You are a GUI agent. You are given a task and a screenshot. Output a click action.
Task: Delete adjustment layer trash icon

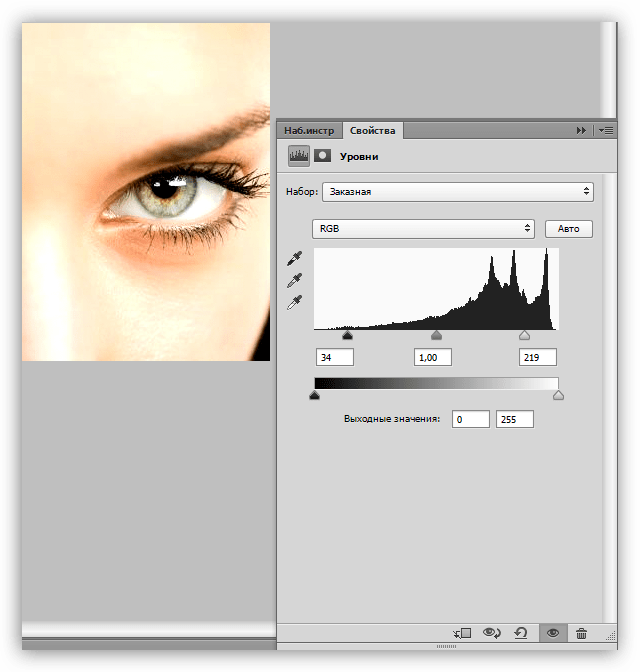pyautogui.click(x=581, y=633)
